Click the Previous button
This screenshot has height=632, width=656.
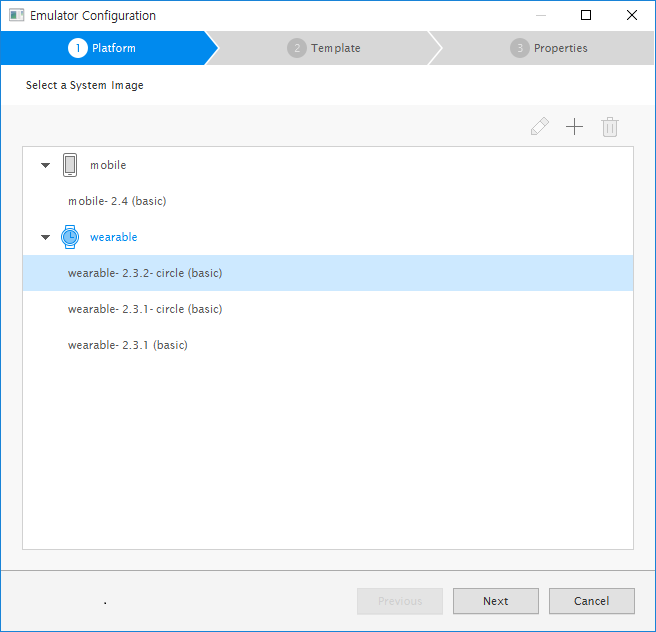400,601
